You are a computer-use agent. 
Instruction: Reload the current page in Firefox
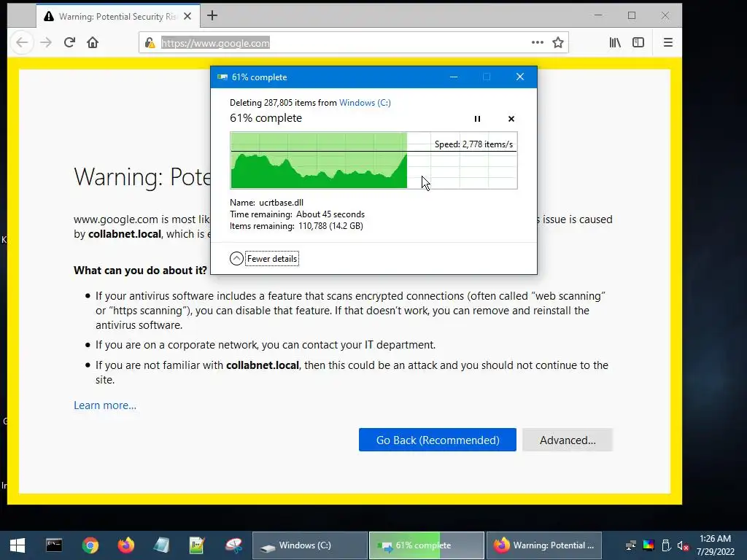coord(69,42)
